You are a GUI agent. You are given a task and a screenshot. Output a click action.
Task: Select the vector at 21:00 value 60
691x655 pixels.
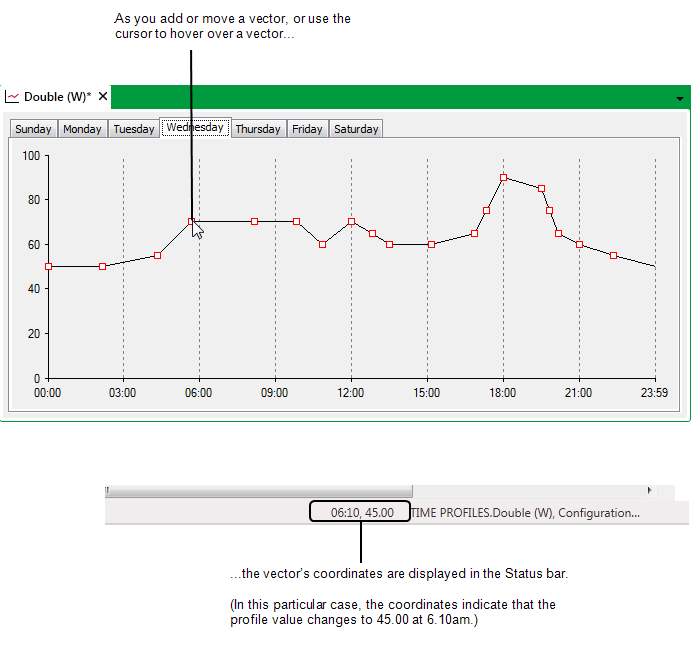point(579,244)
